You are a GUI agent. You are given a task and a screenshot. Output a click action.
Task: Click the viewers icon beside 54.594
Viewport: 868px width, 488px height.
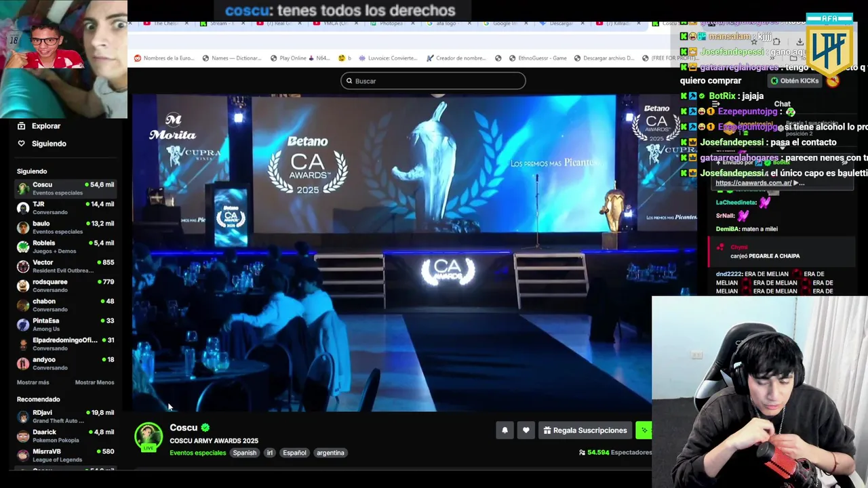pyautogui.click(x=583, y=453)
